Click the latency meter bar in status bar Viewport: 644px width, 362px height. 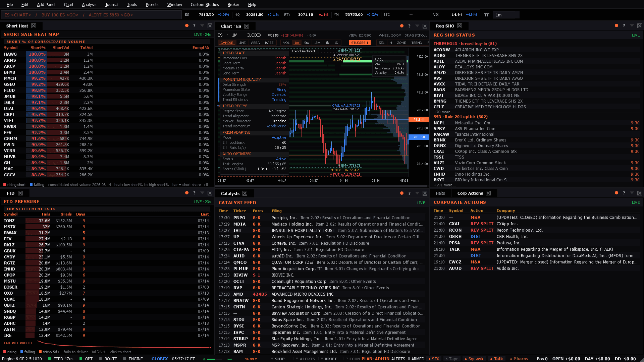click(215, 359)
